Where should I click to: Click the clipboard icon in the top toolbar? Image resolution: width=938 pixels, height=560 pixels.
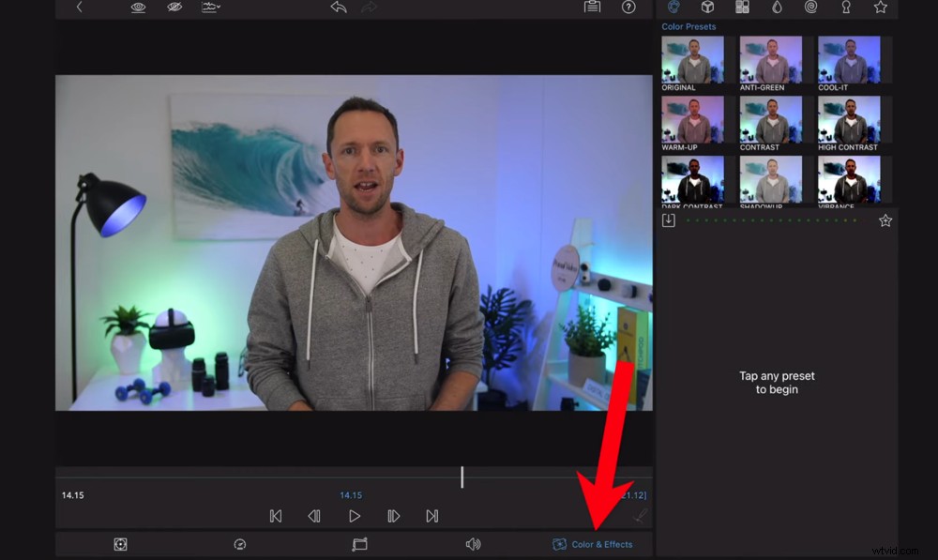591,8
